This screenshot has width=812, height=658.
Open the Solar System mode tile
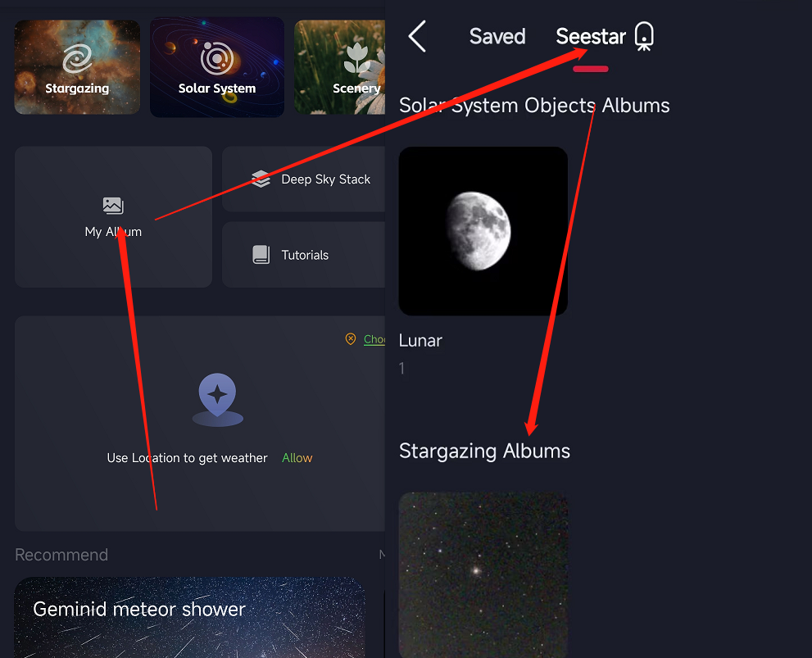click(217, 67)
